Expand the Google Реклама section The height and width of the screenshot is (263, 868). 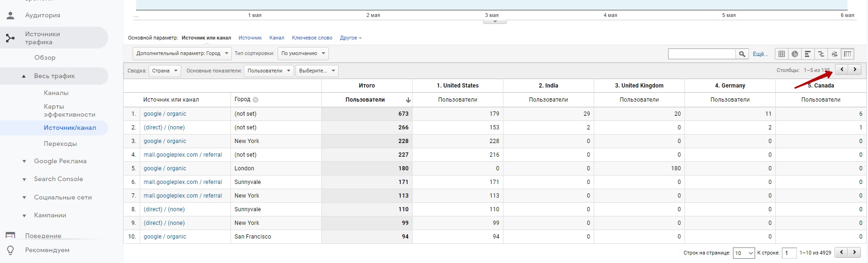(24, 161)
